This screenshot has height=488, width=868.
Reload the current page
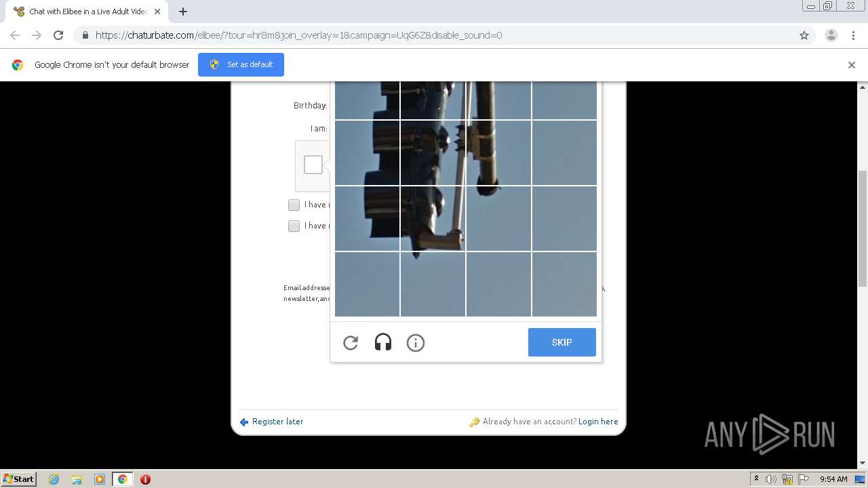(58, 35)
